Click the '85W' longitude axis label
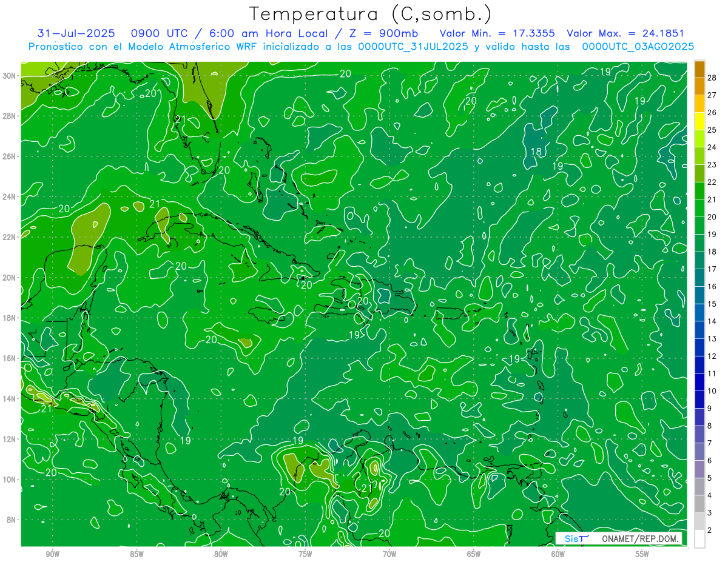The width and height of the screenshot is (728, 562). 136,555
